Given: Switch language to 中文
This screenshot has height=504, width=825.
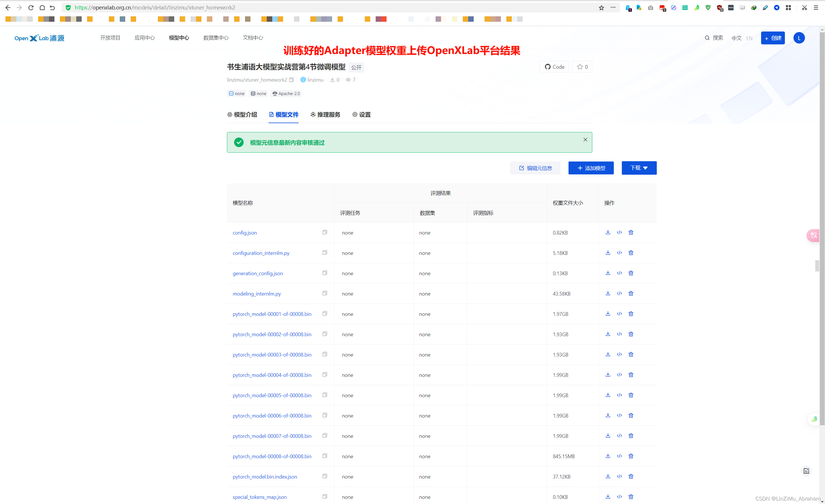Looking at the screenshot, I should point(737,38).
